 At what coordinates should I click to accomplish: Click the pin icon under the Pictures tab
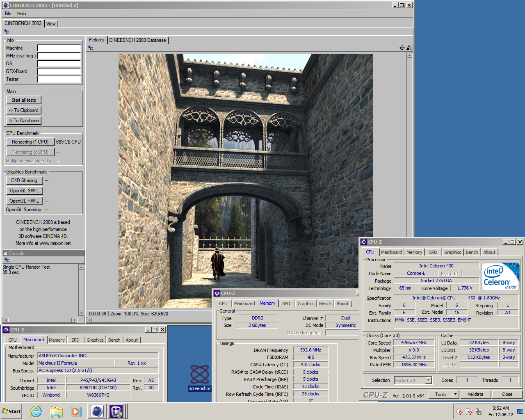pos(91,48)
